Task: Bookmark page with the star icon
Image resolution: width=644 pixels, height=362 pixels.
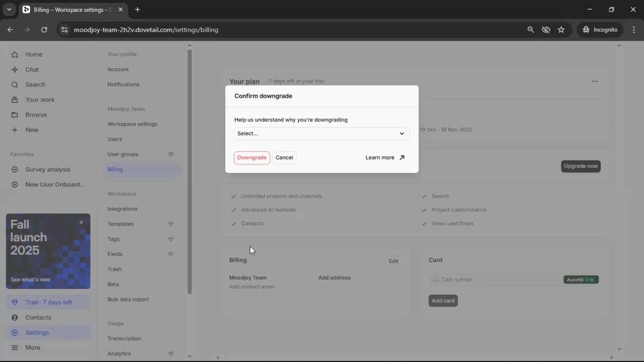Action: coord(561,30)
